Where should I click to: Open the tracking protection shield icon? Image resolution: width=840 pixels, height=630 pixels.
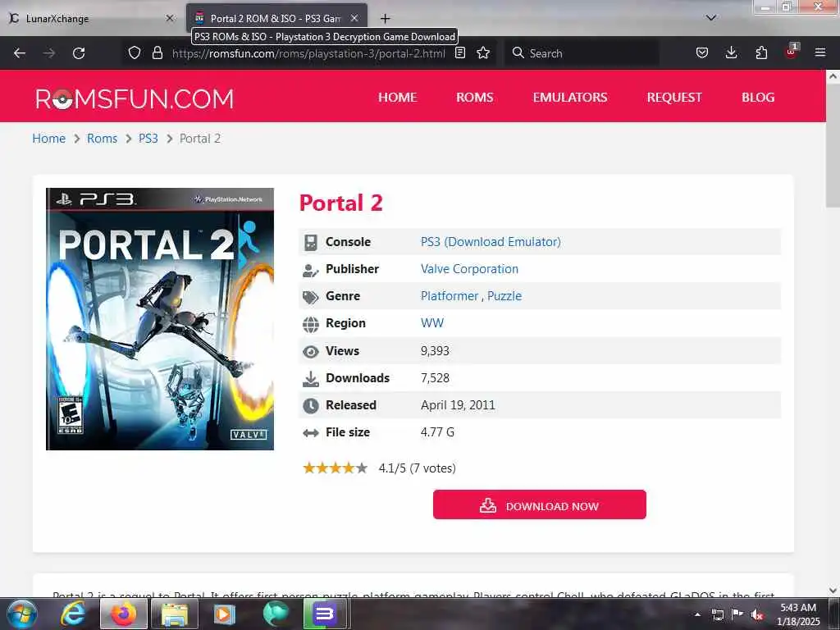coord(135,53)
